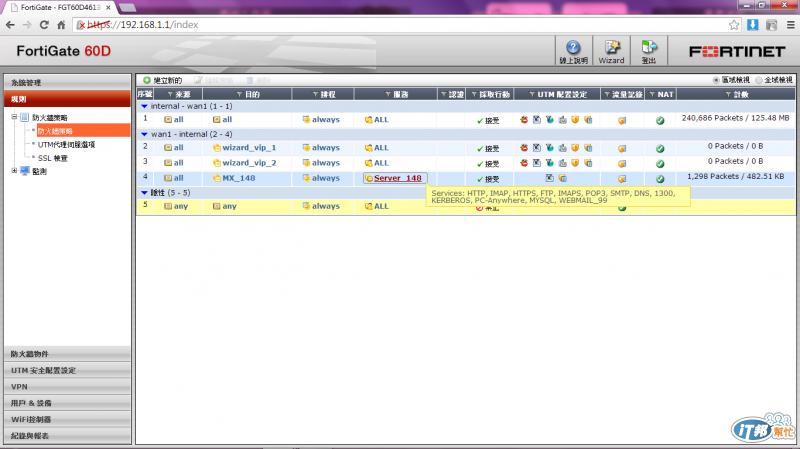This screenshot has height=449, width=800.
Task: Open the VPN menu section
Action: coord(67,387)
